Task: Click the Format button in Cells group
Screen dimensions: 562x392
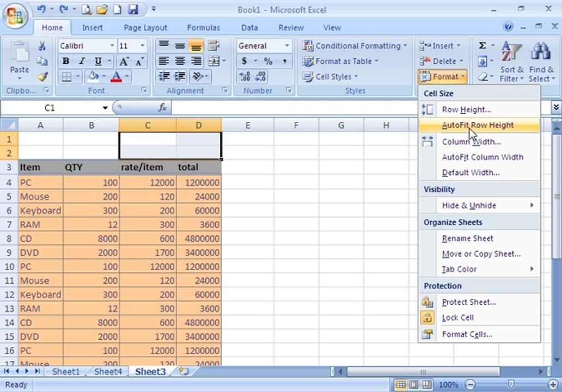Action: [x=442, y=77]
